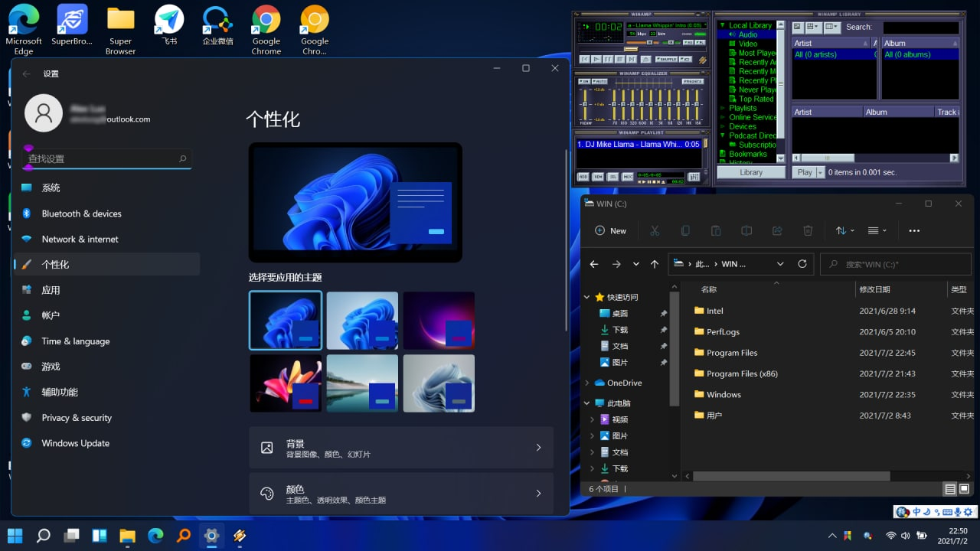This screenshot has width=980, height=551.
Task: Toggle the equalizer ON button
Action: point(584,81)
